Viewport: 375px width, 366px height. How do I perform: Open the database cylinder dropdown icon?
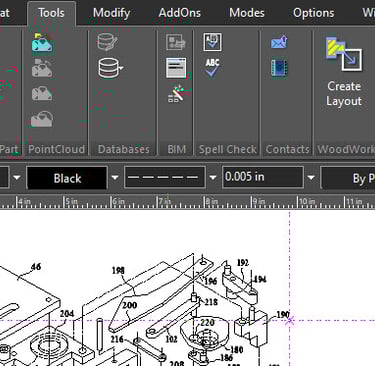point(110,68)
